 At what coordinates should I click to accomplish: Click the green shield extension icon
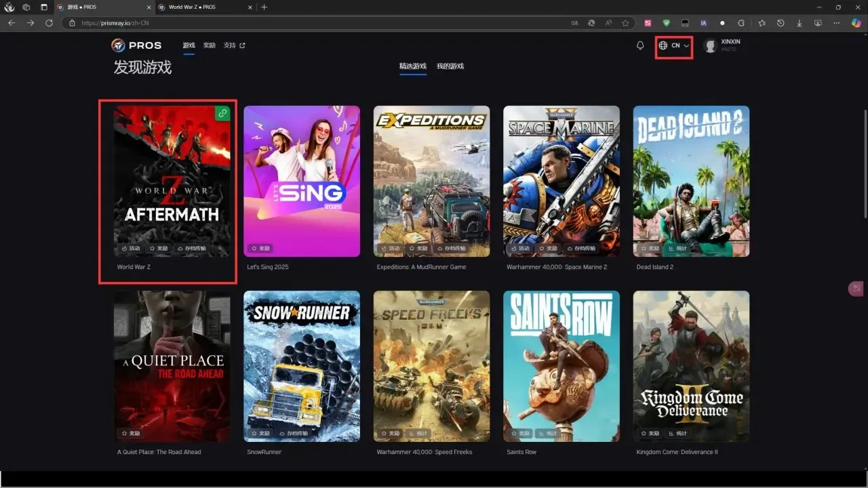(x=667, y=22)
